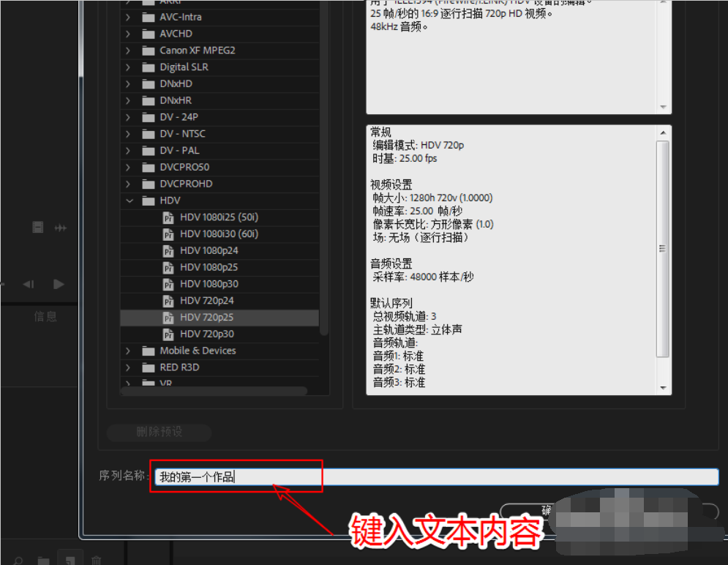The image size is (728, 565).
Task: Click the audio waveform icon in left panel
Action: (x=60, y=228)
